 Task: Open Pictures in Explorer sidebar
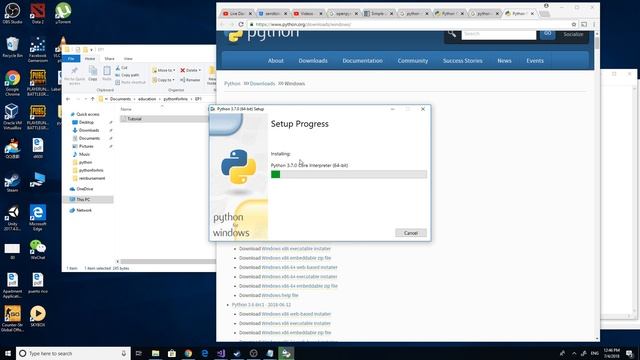pyautogui.click(x=86, y=146)
